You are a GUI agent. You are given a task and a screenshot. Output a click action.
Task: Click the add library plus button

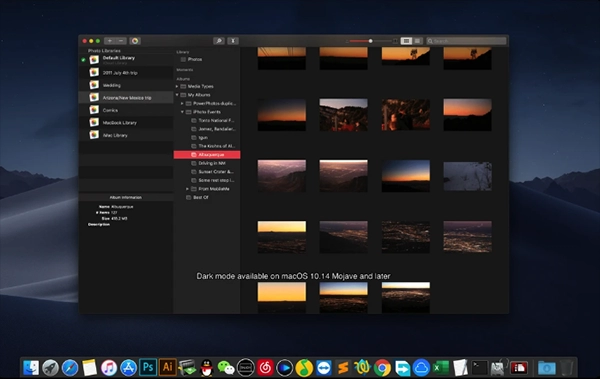pyautogui.click(x=109, y=41)
